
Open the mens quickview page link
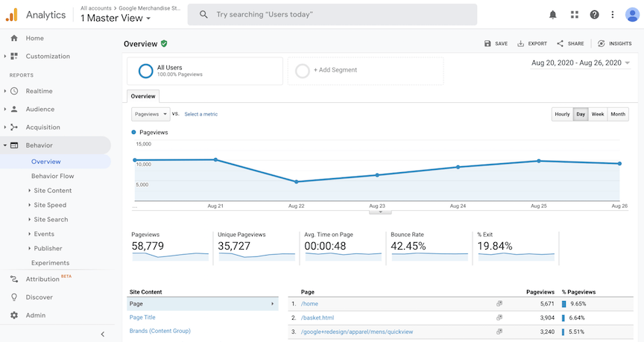pyautogui.click(x=357, y=332)
